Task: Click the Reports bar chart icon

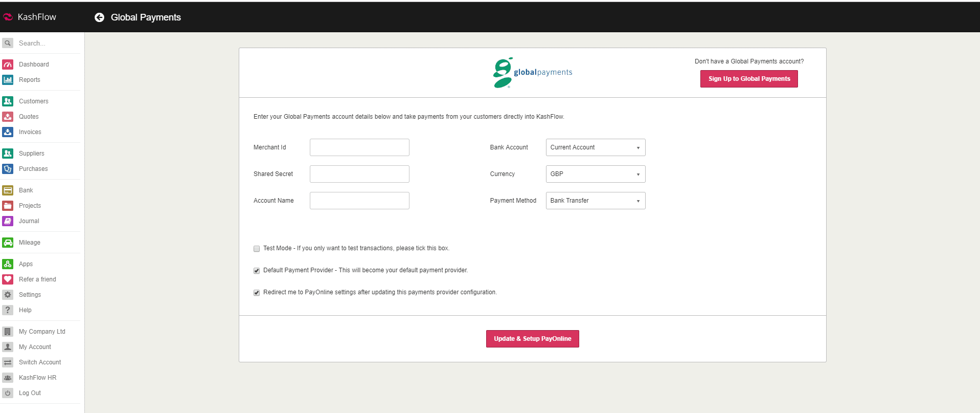Action: pos(8,80)
